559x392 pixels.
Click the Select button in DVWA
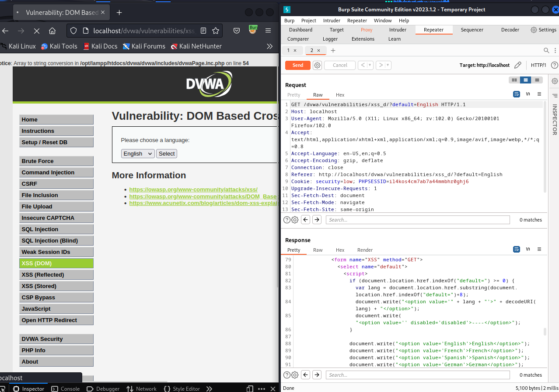167,153
